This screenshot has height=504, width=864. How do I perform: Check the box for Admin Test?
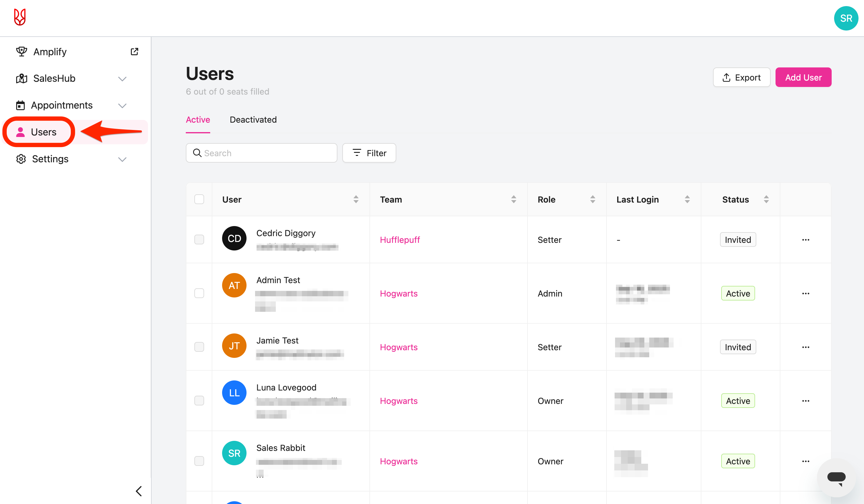pos(199,293)
